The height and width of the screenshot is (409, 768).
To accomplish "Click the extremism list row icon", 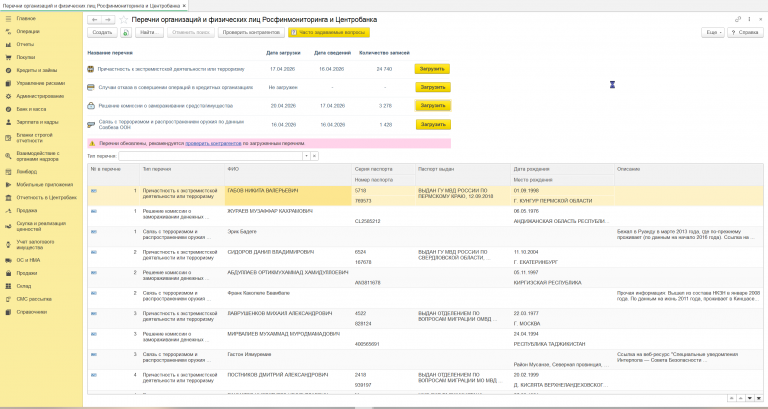I will point(91,69).
